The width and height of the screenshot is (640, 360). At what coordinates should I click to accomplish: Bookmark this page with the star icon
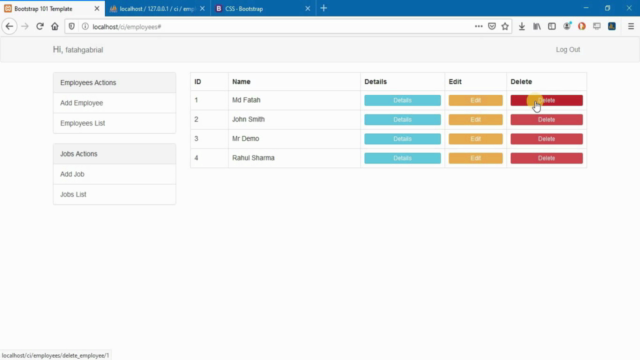point(505,27)
